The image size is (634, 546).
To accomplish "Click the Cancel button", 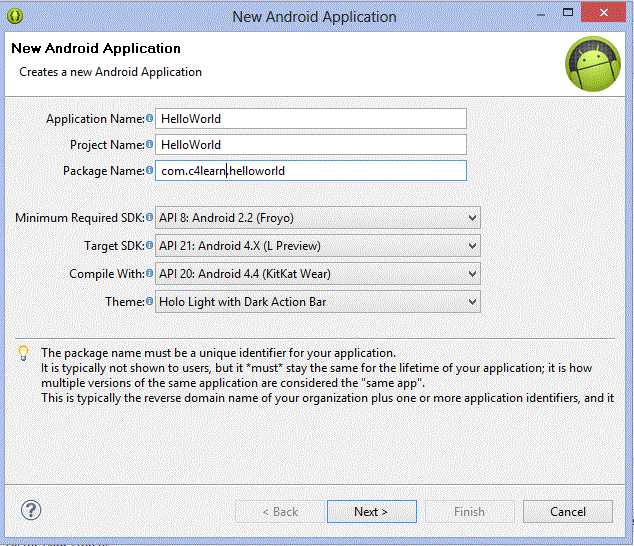I will (x=568, y=512).
